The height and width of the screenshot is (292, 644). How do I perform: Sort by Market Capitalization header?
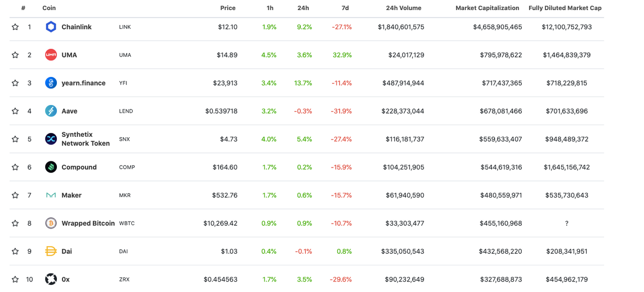[x=487, y=8]
